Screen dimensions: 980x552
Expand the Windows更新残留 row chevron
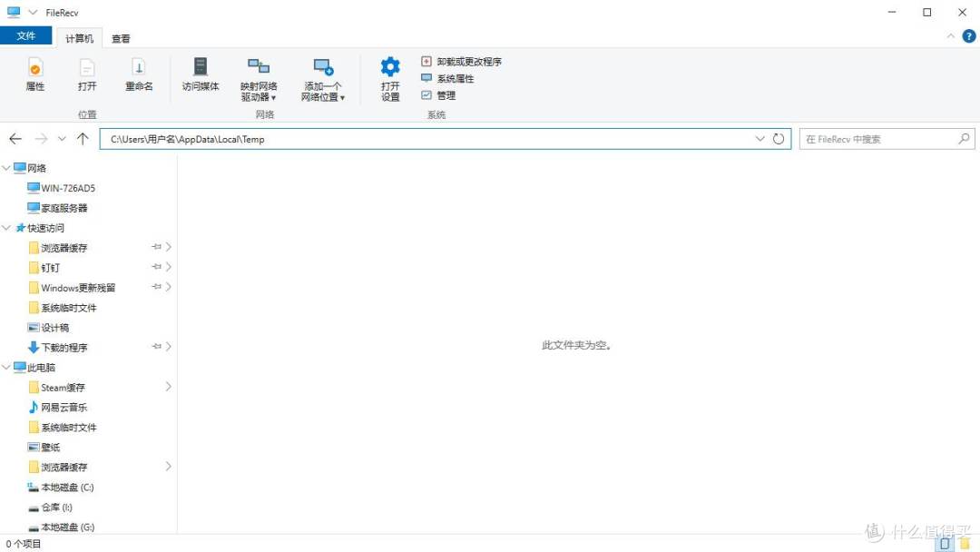[169, 287]
